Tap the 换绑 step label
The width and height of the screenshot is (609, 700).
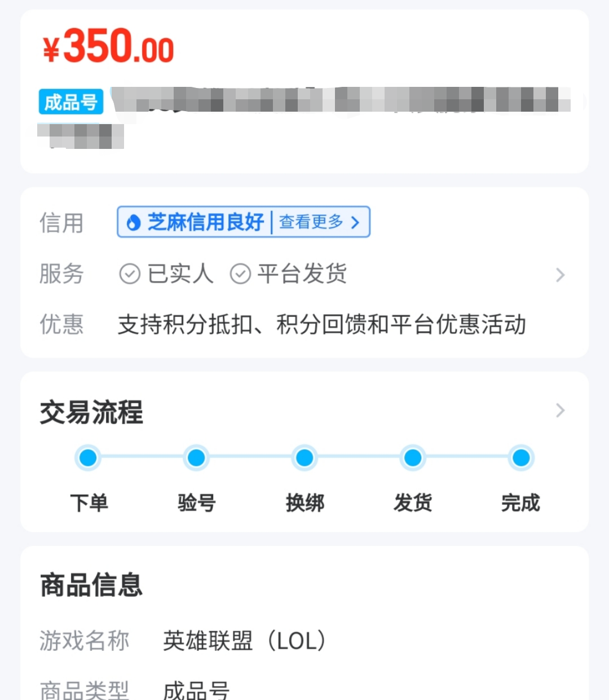304,503
